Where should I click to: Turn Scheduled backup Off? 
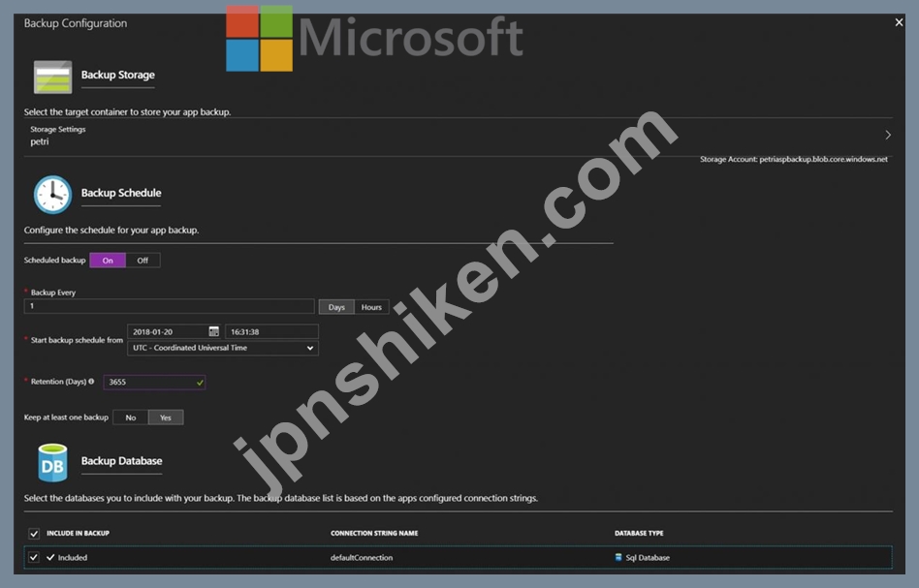[x=143, y=261]
